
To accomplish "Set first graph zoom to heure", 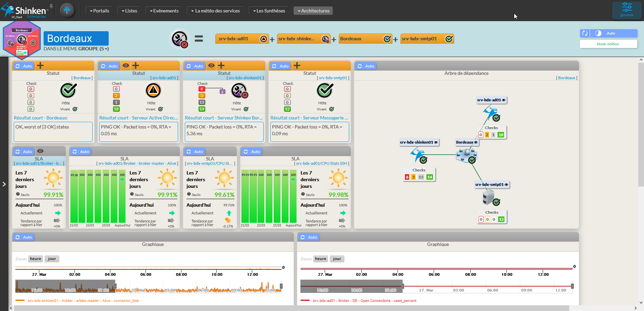I will (x=36, y=259).
